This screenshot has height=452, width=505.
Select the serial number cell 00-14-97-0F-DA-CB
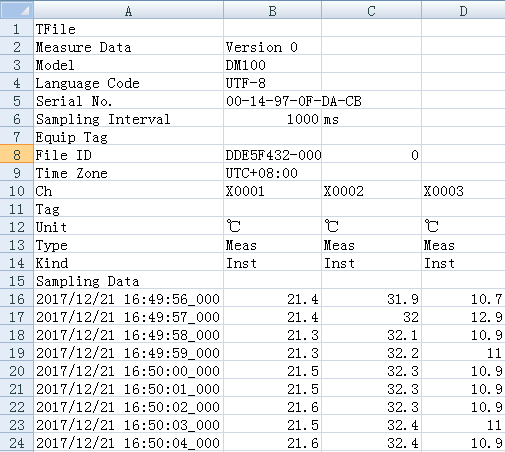[x=272, y=101]
